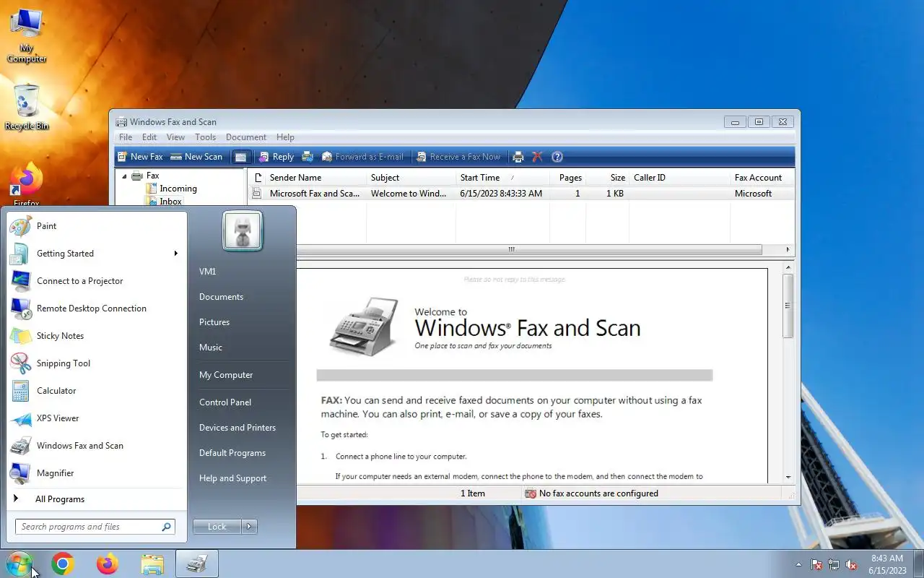924x578 pixels.
Task: Open the Help menu in Fax and Scan
Action: pyautogui.click(x=285, y=137)
